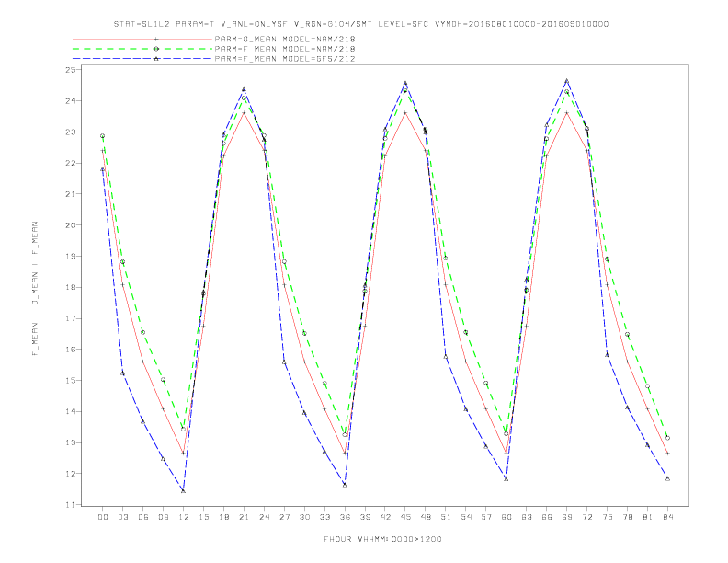Click blue GFS triangle marker at hour 36
Screen dimensions: 728x563
[345, 485]
